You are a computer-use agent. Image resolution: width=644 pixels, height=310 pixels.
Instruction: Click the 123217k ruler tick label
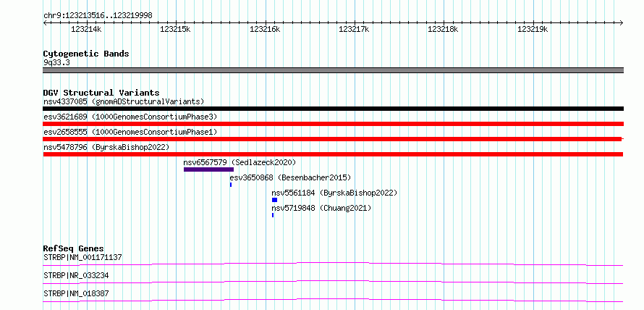[354, 30]
